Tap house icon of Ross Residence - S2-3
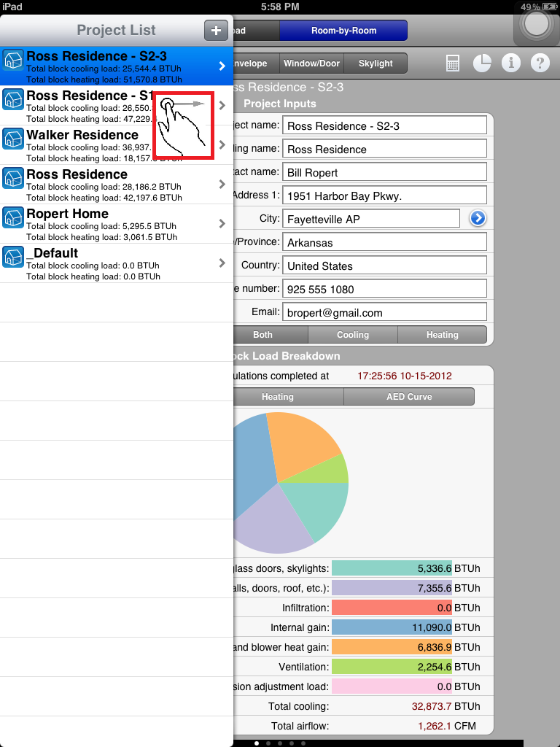This screenshot has width=560, height=747. coord(13,60)
